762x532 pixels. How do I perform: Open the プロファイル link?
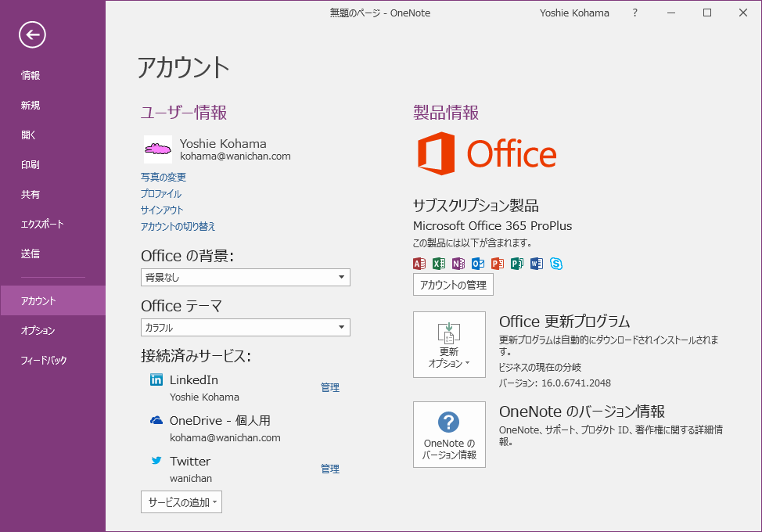coord(161,193)
